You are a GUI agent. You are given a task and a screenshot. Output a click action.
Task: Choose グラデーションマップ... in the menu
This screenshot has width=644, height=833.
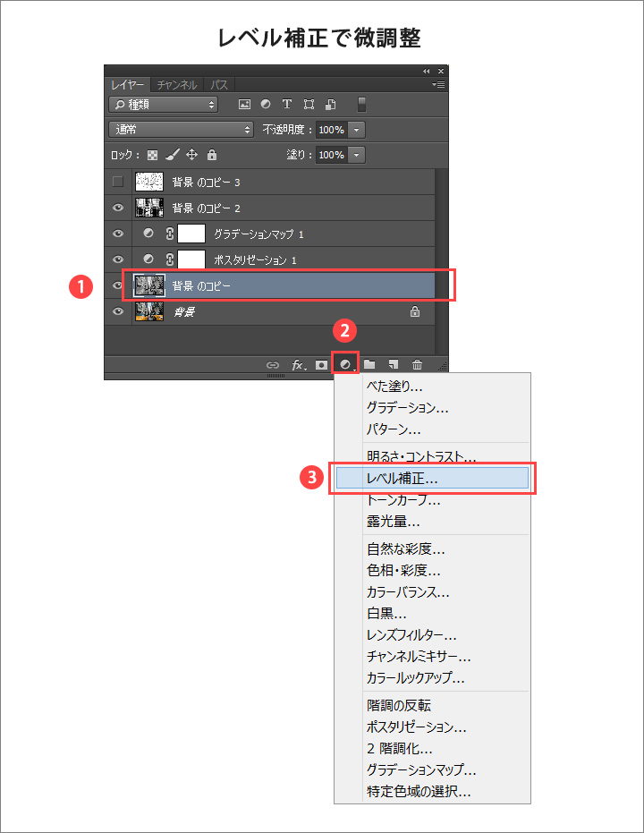pyautogui.click(x=432, y=769)
